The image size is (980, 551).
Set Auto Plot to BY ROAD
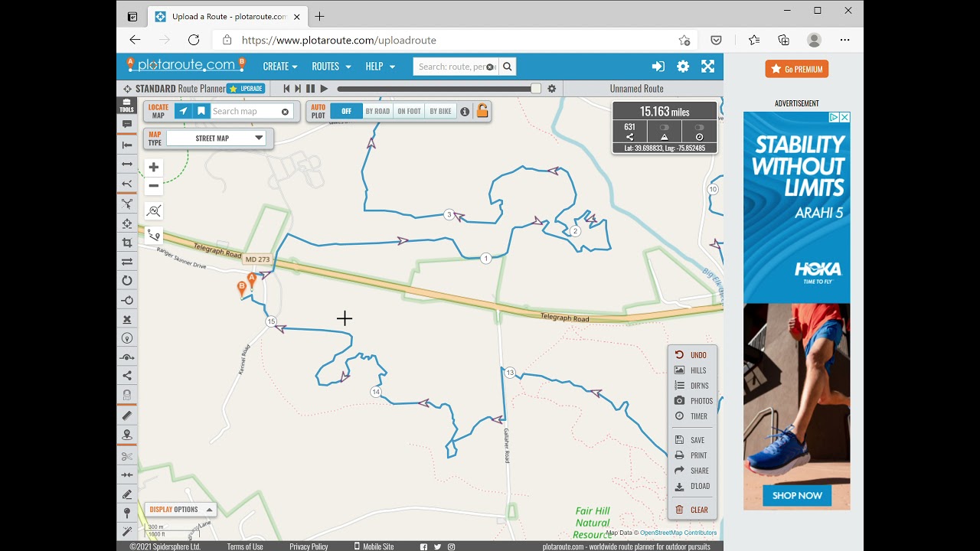click(377, 112)
